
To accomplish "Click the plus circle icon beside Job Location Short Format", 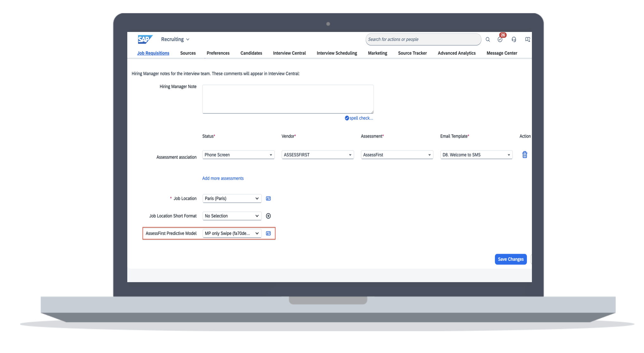I will tap(268, 216).
